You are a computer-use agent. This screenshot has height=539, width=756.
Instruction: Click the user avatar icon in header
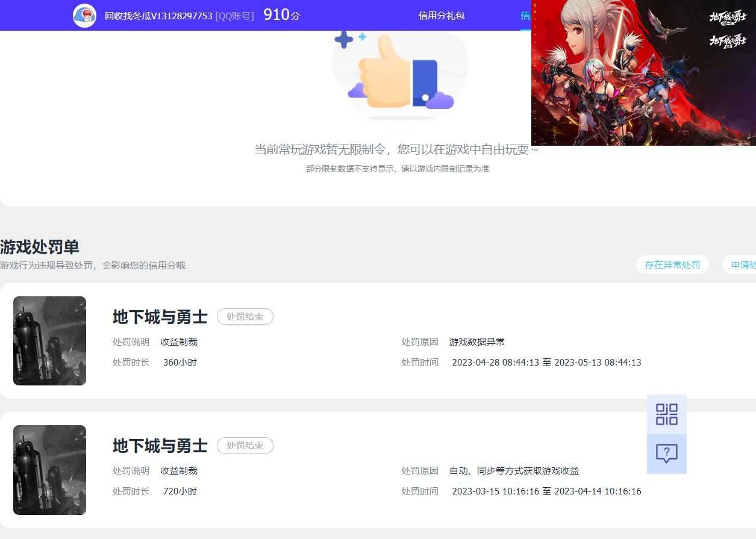point(84,16)
